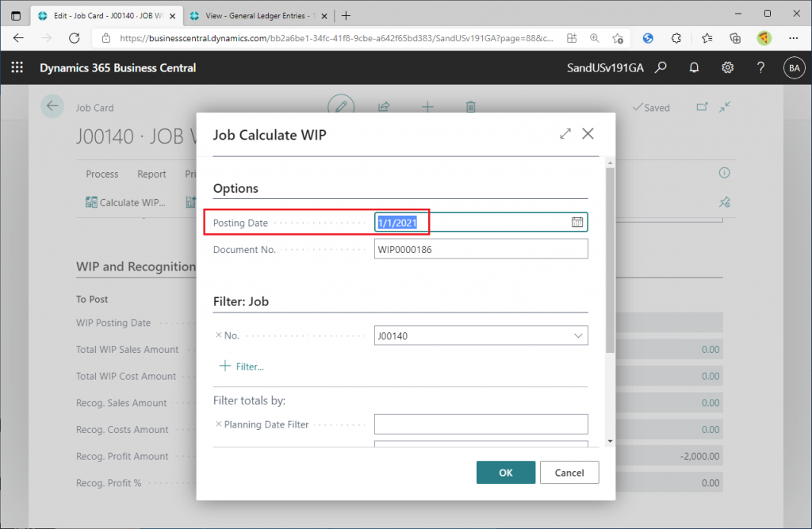Viewport: 812px width, 529px height.
Task: Click the Document No. input field
Action: 481,249
